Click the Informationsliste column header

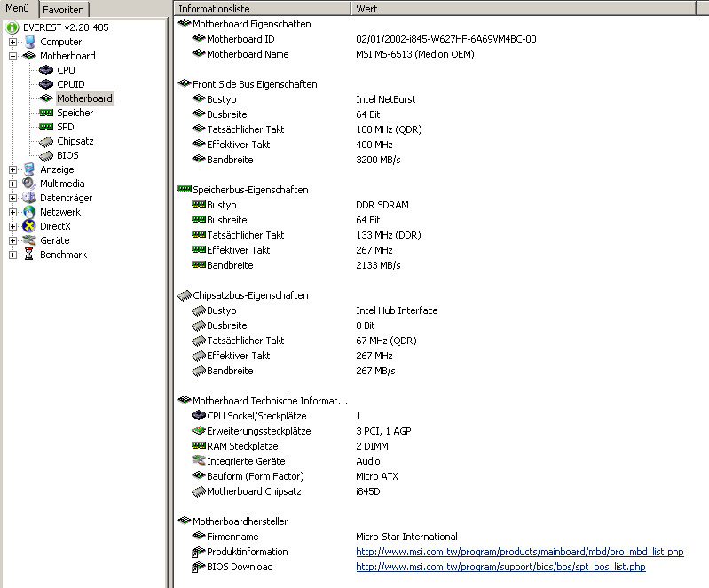(x=263, y=8)
